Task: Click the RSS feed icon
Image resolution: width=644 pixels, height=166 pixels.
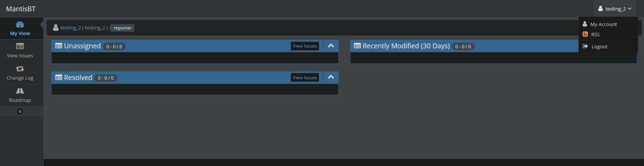Action: 585,34
